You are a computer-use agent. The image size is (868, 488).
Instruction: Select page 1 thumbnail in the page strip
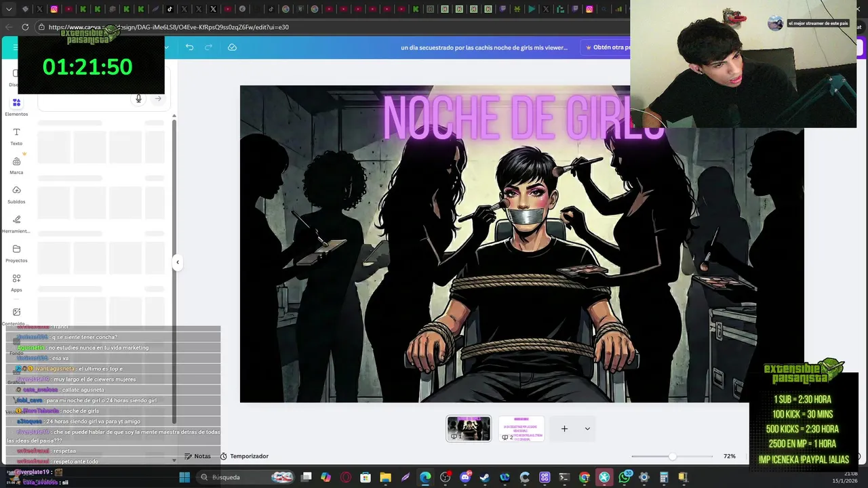click(469, 428)
